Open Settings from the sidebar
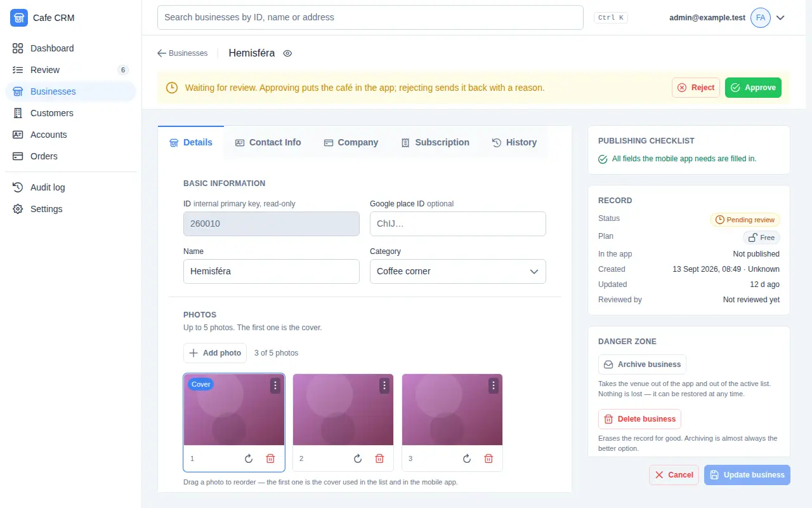This screenshot has width=812, height=508. tap(71, 209)
